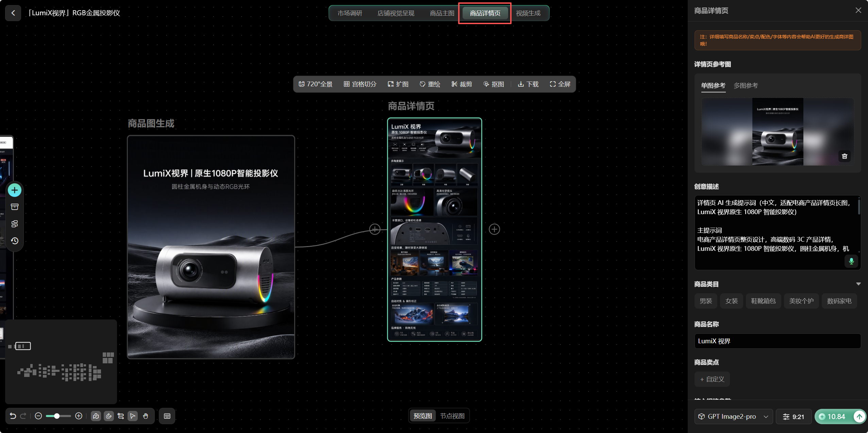Open the 市场调研 tab
Viewport: 868px width, 433px height.
pos(350,13)
